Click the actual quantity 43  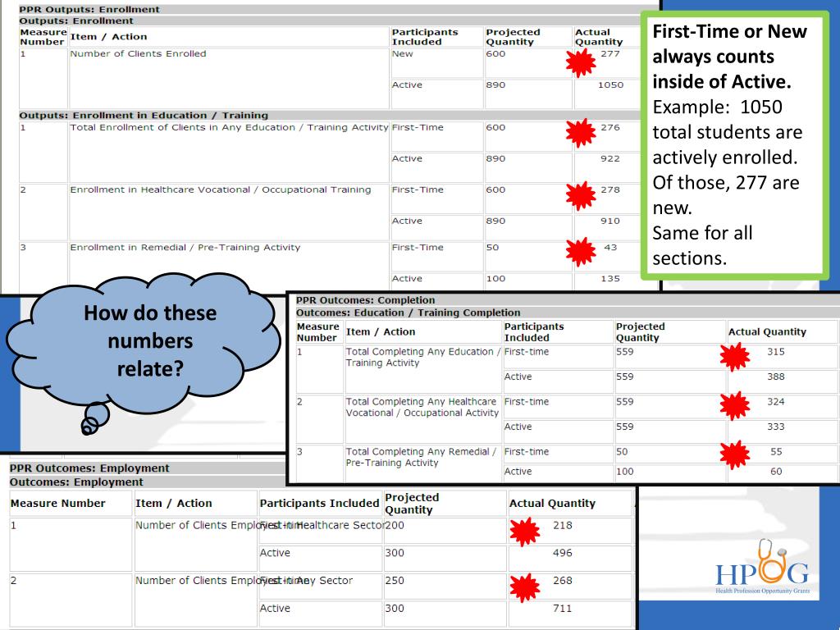610,248
